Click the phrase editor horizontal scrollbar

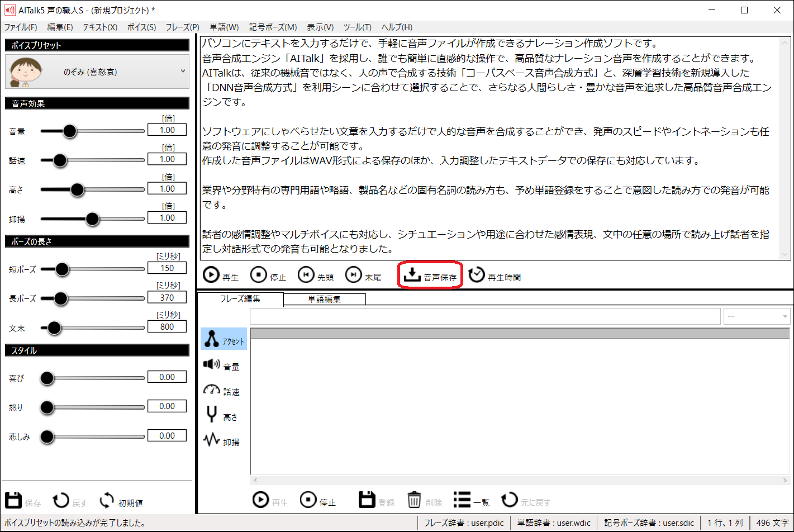click(x=520, y=480)
